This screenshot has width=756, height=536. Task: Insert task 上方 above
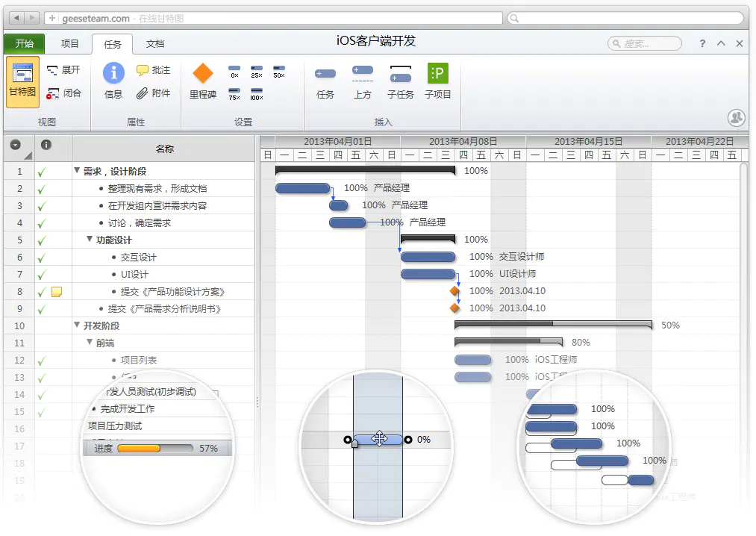[363, 81]
